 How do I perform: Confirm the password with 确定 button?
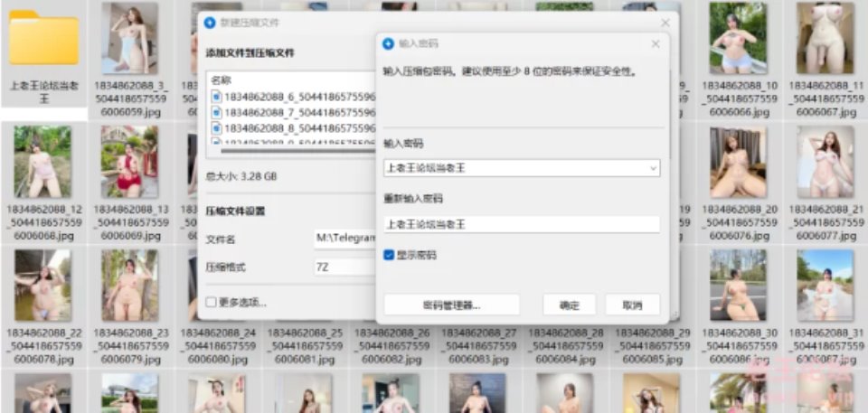(569, 305)
